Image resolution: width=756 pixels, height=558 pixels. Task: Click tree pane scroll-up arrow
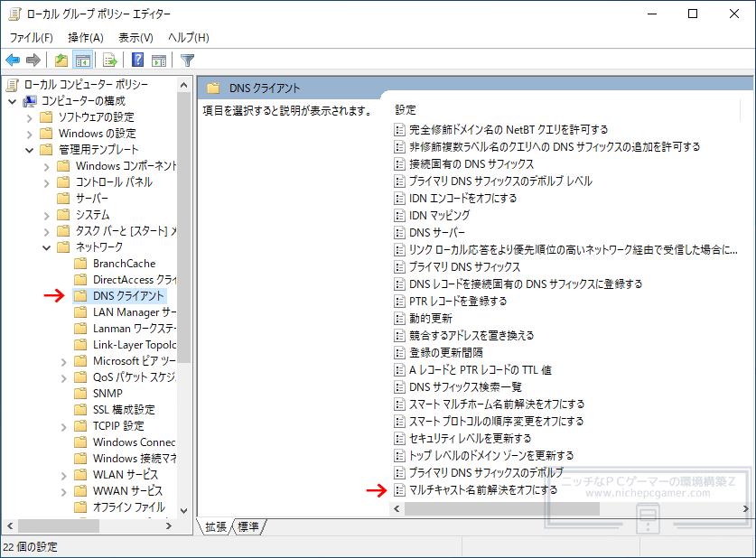click(x=183, y=85)
